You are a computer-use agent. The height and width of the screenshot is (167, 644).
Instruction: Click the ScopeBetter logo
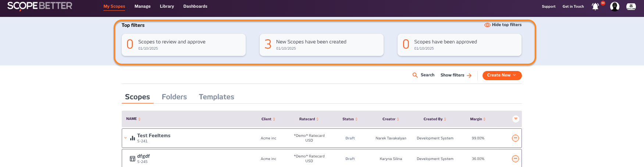(40, 6)
